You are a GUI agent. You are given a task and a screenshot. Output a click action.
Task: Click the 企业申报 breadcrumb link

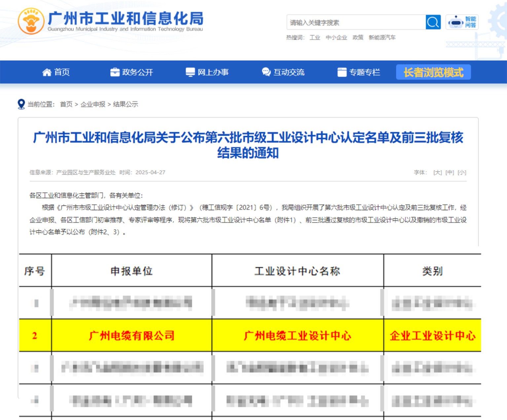click(x=93, y=104)
